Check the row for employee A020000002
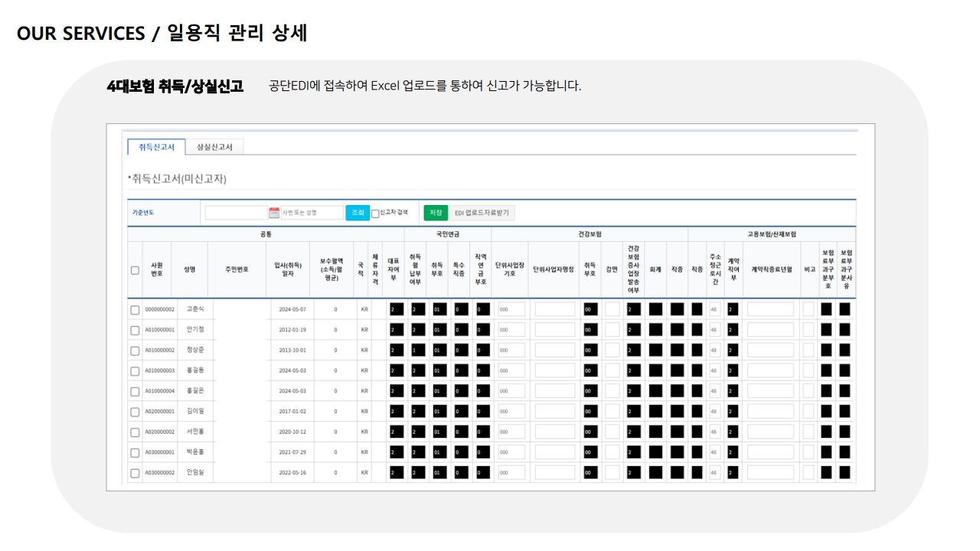The image size is (980, 551). click(x=135, y=432)
